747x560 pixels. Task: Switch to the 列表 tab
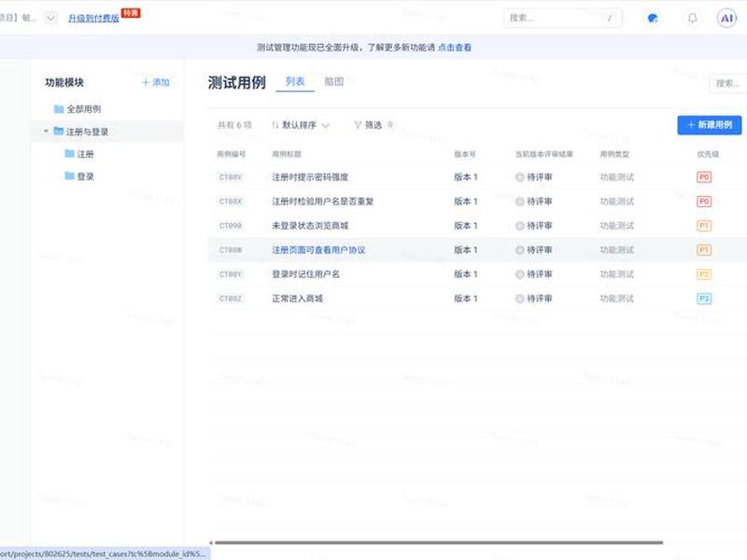point(295,81)
